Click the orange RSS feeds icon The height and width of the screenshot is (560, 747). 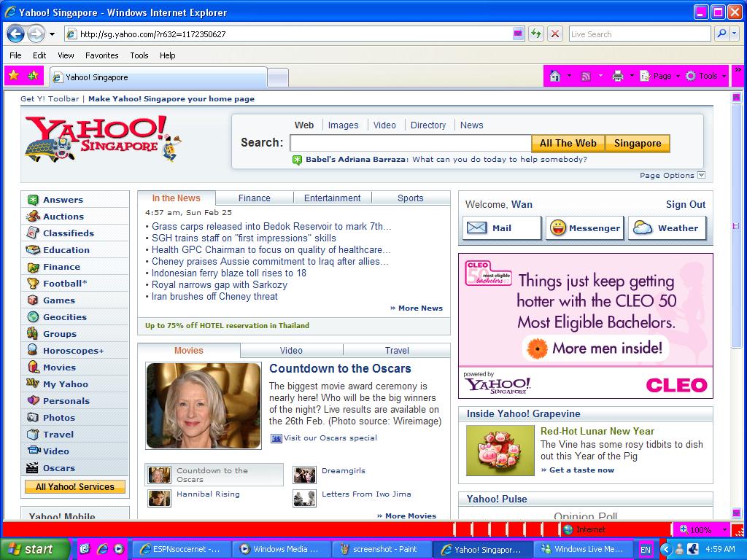[x=586, y=76]
